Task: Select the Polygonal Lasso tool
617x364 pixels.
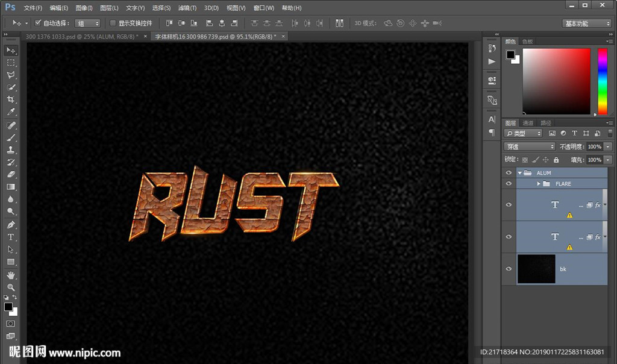Action: point(11,75)
